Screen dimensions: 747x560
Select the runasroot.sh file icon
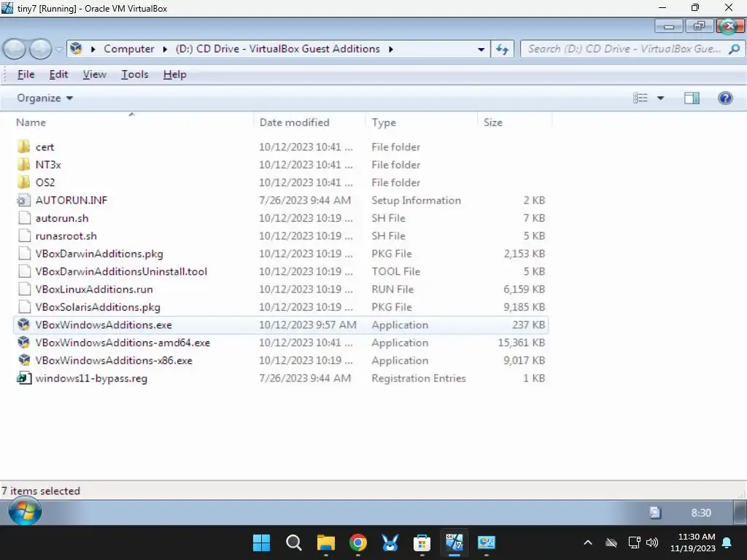pyautogui.click(x=24, y=236)
